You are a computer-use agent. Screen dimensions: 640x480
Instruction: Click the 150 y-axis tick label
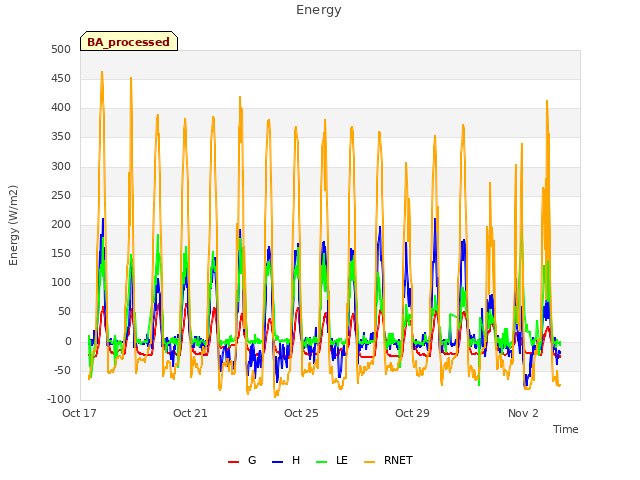[x=61, y=253]
